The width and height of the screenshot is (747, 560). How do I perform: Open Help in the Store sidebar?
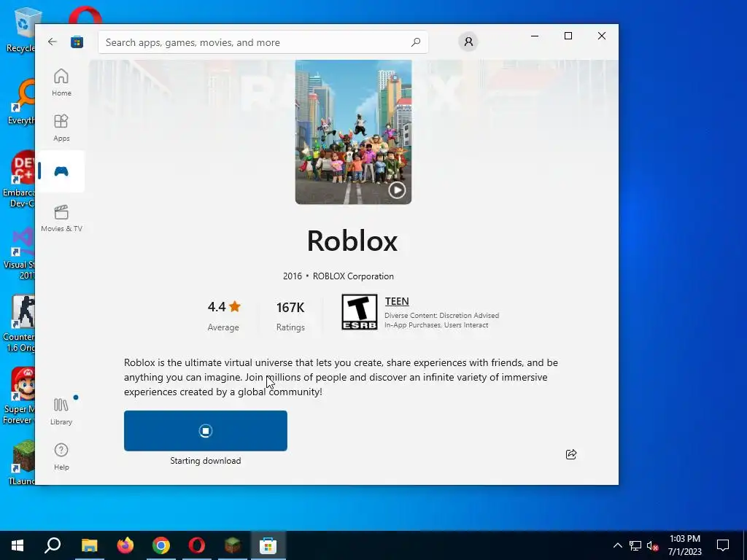[61, 456]
